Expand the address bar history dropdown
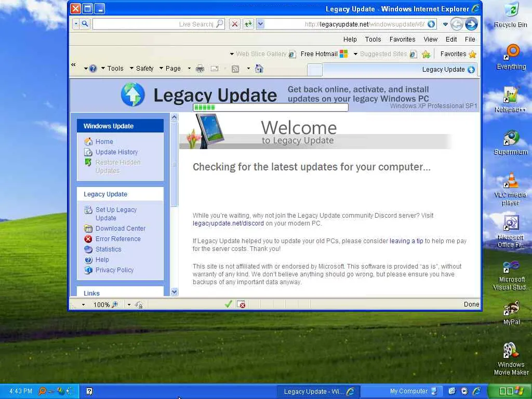The height and width of the screenshot is (399, 532). pyautogui.click(x=260, y=24)
